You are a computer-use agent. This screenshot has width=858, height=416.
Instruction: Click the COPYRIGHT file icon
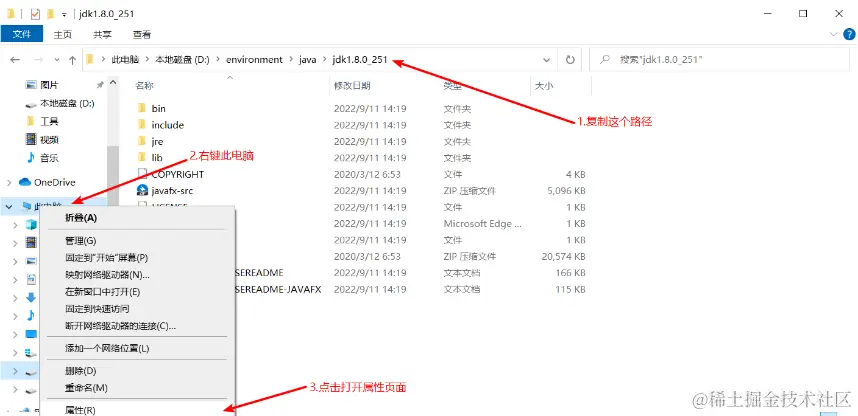tap(142, 174)
